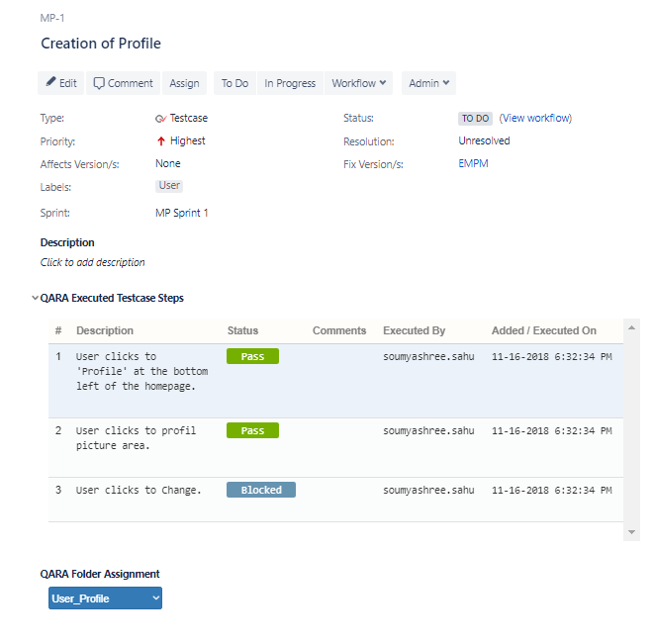Click the MP Sprint 1 value
This screenshot has height=644, width=654.
pyautogui.click(x=182, y=213)
